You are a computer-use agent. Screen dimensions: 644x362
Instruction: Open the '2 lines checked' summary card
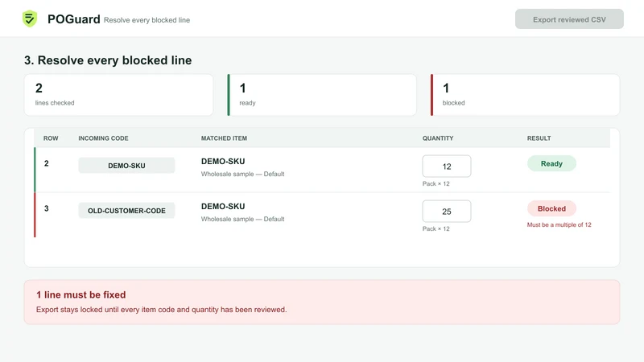118,95
